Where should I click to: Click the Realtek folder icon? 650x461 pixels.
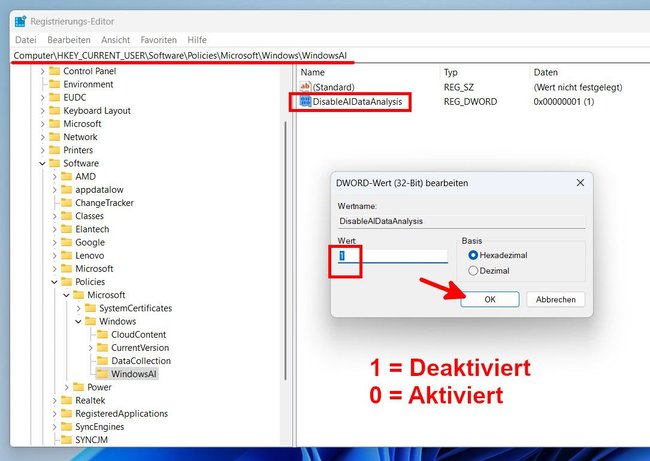(x=66, y=400)
